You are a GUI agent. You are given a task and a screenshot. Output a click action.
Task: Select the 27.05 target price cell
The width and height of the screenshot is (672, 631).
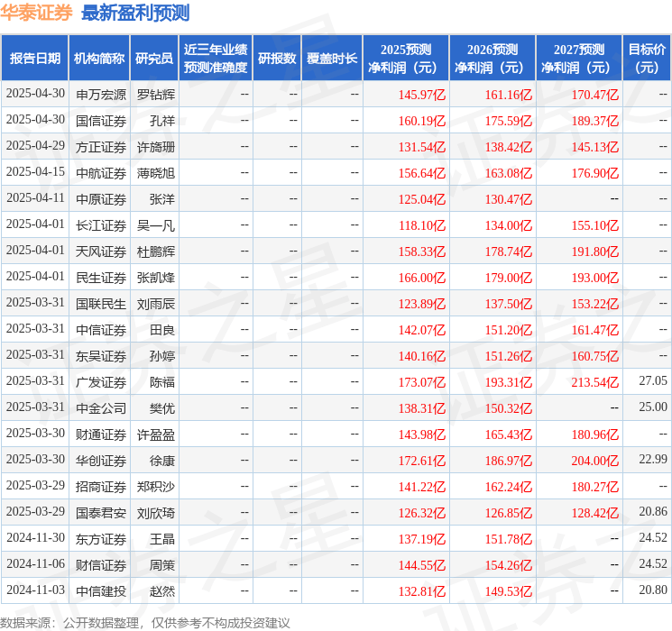[x=652, y=381]
